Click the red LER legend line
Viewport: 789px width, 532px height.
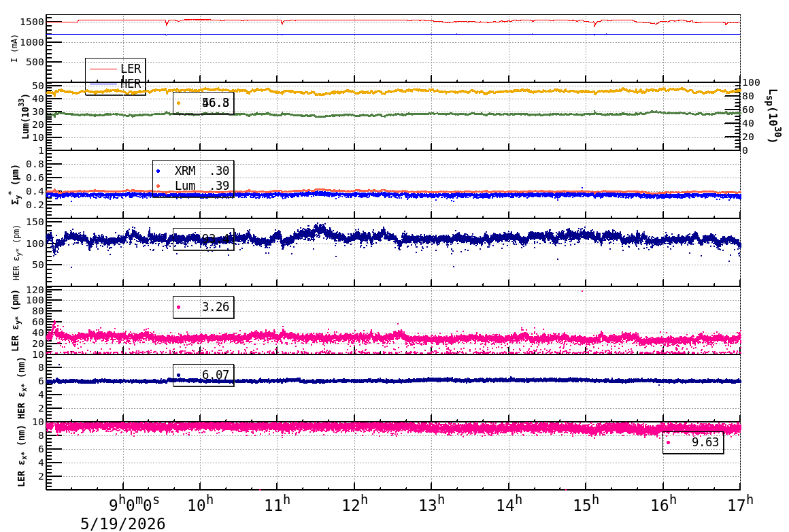pyautogui.click(x=103, y=69)
